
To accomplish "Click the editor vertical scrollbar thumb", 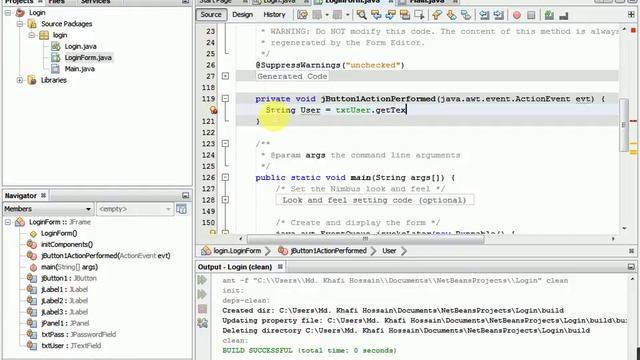I will 624,125.
